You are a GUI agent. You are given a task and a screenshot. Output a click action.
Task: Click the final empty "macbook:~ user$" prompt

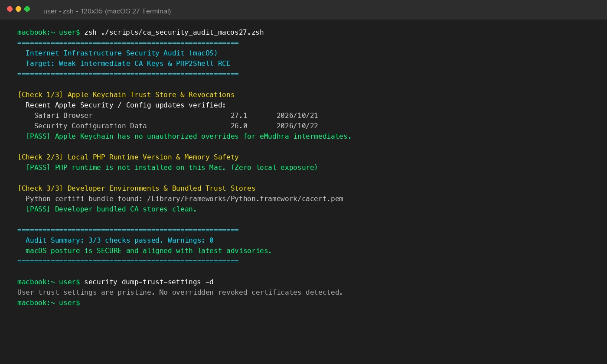(49, 303)
